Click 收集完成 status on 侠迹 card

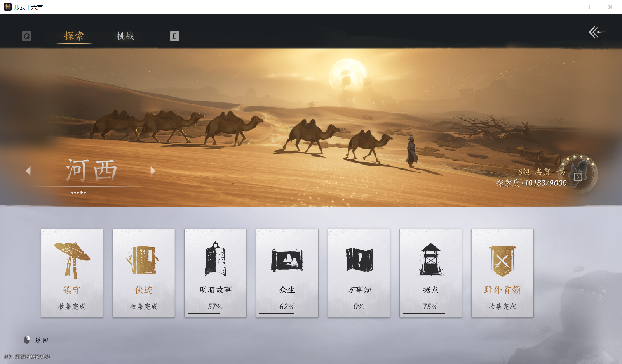pyautogui.click(x=144, y=307)
